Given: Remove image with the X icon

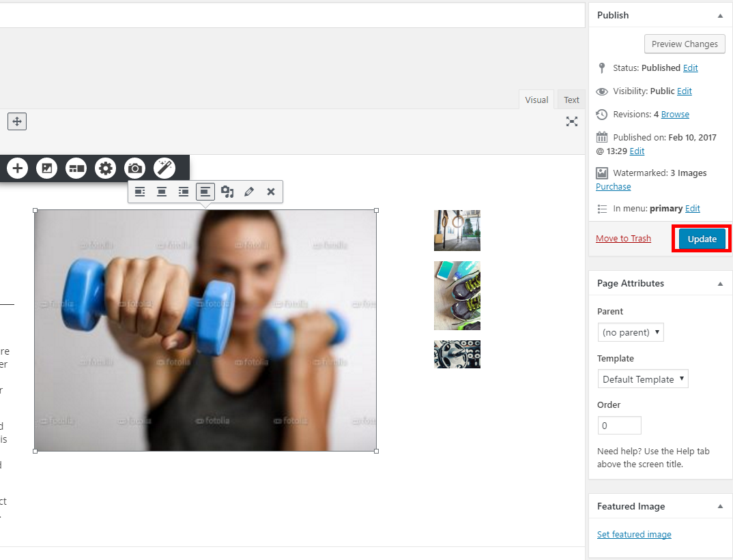Looking at the screenshot, I should (271, 192).
